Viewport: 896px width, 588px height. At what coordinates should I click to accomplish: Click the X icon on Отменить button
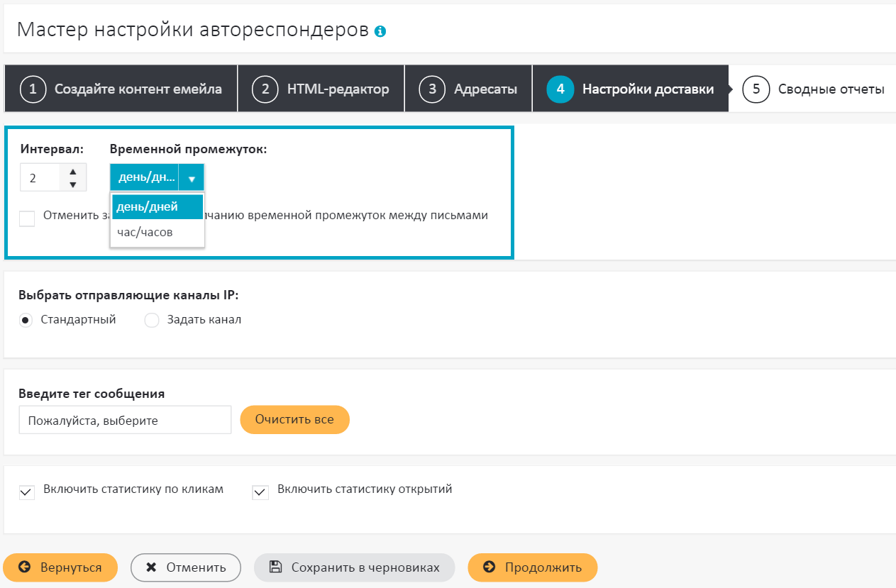(x=151, y=567)
